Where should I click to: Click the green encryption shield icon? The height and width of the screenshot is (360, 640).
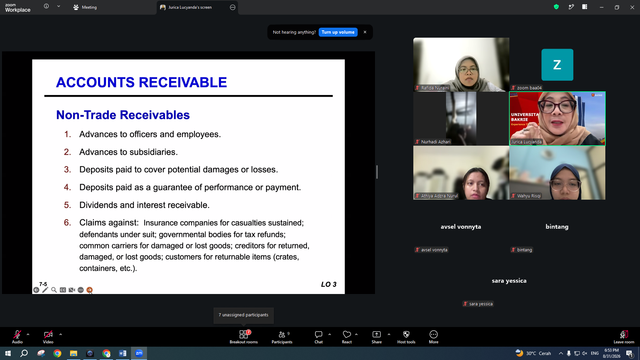pyautogui.click(x=556, y=7)
